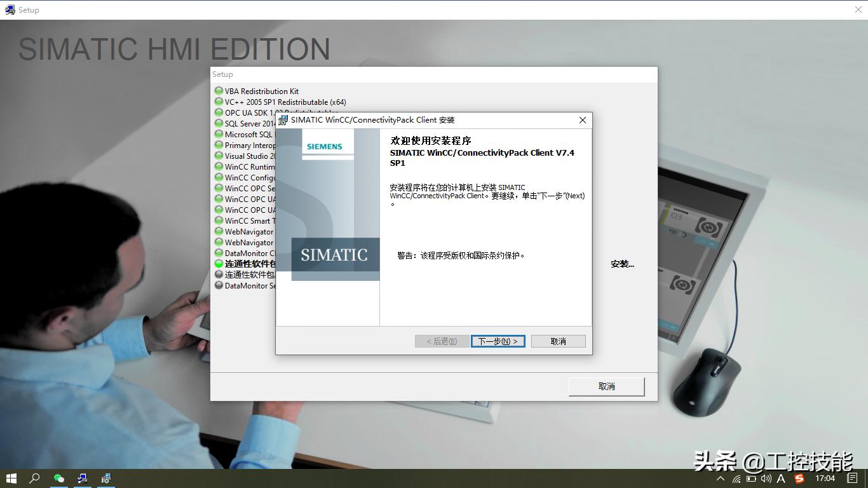Click the Wi-Fi network icon in the tray
This screenshot has height=488, width=868.
(737, 478)
